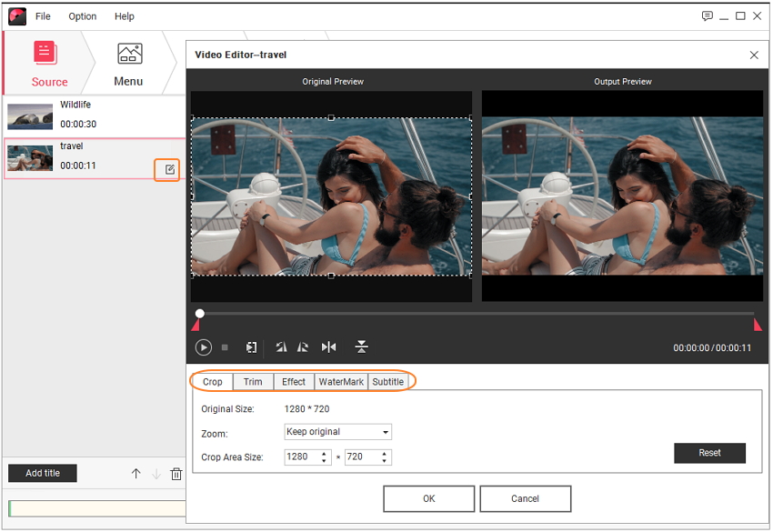Open the feedback chat icon
773x532 pixels.
(707, 16)
